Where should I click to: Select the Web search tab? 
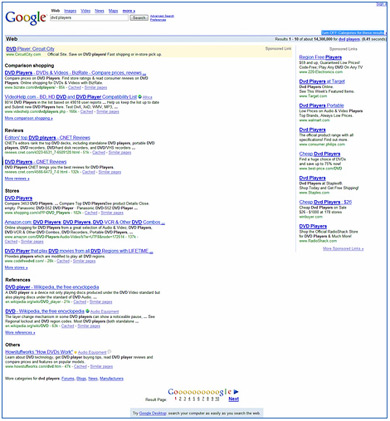click(55, 11)
